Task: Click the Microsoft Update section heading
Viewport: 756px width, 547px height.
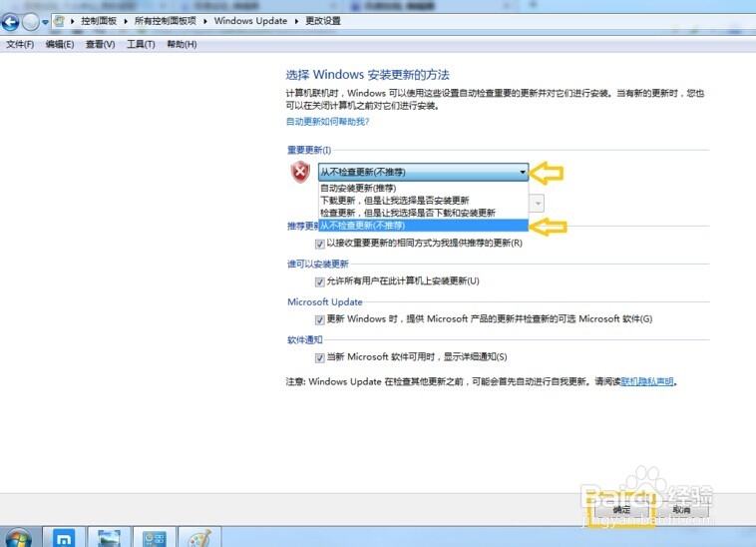Action: tap(325, 302)
